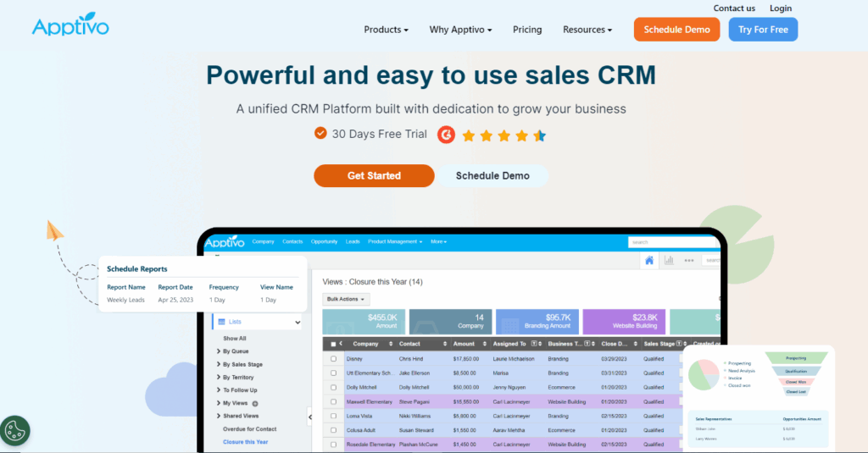The height and width of the screenshot is (453, 868).
Task: Open the Login link
Action: [x=781, y=8]
